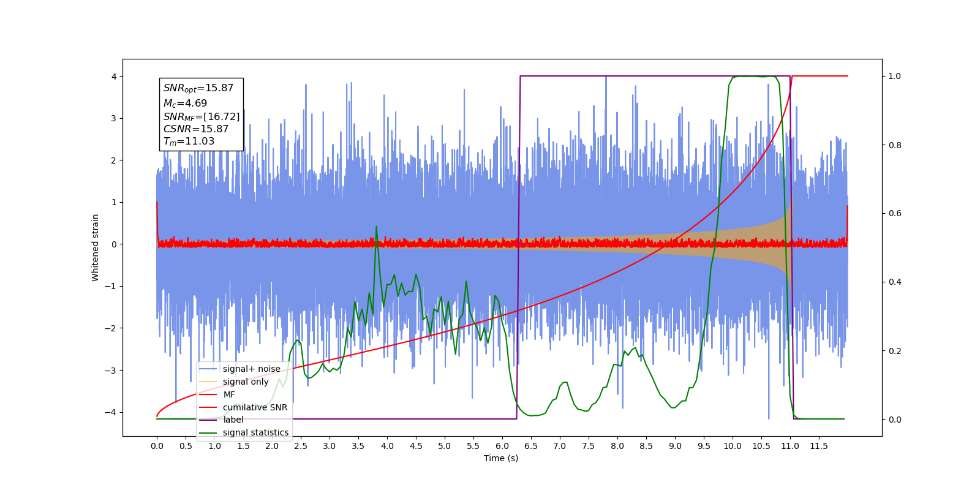
Task: Click the x-axis tick label 7.0
Action: [x=560, y=446]
